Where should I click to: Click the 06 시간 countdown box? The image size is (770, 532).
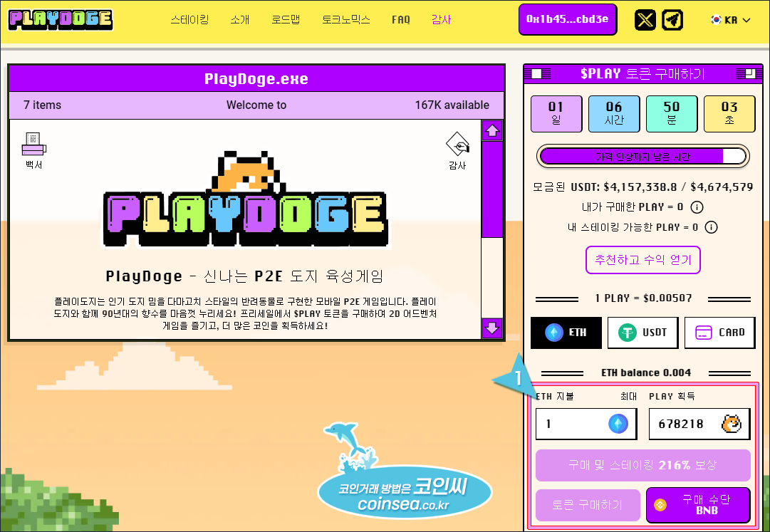(614, 114)
